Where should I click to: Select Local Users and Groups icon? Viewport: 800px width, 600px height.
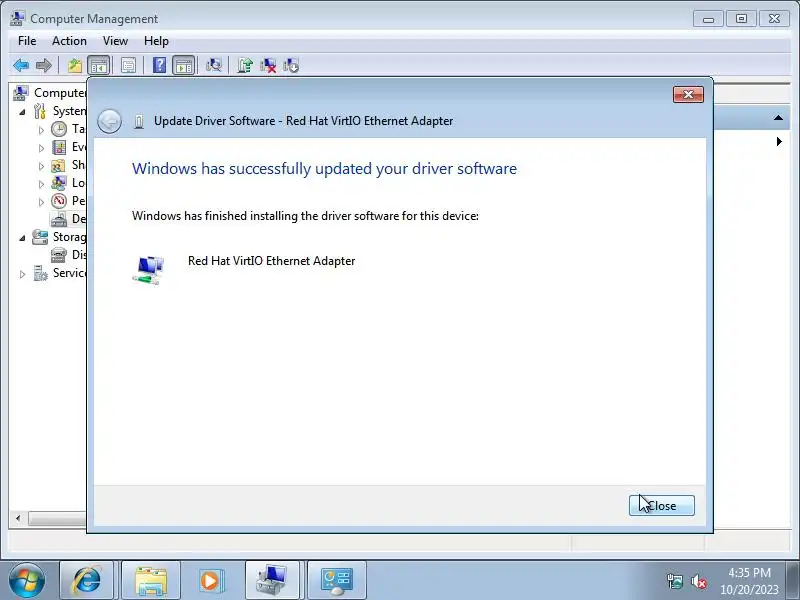(x=59, y=183)
